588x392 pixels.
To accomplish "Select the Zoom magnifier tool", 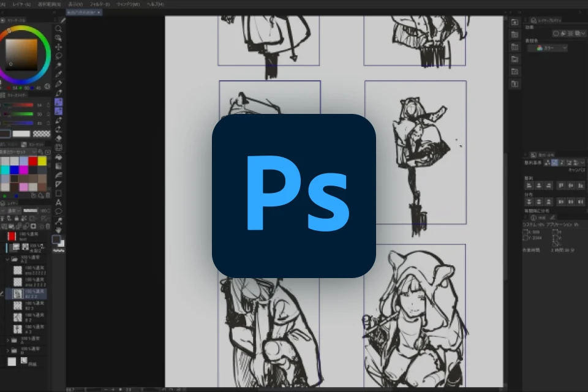I will (x=59, y=29).
